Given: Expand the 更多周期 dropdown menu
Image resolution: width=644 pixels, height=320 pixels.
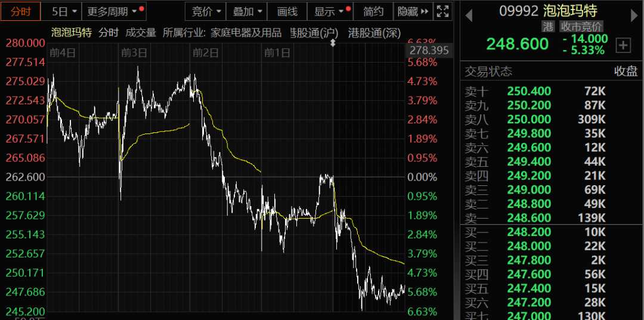Looking at the screenshot, I should tap(114, 11).
